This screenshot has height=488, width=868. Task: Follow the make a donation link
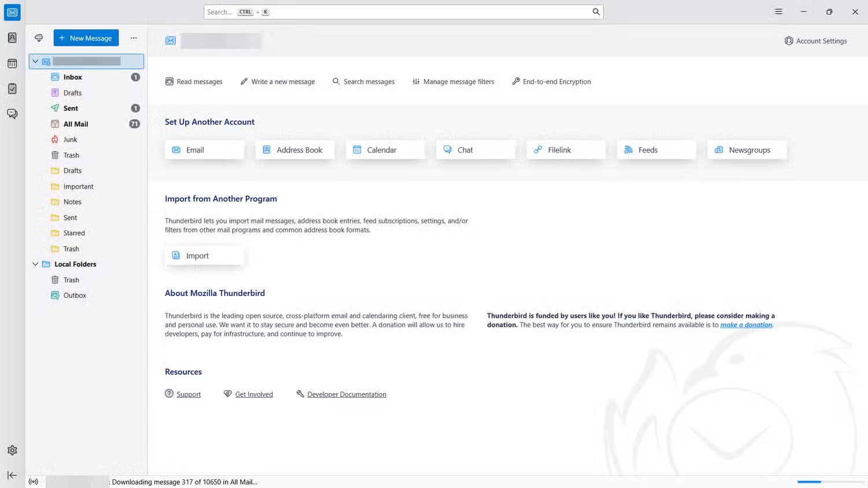tap(746, 325)
